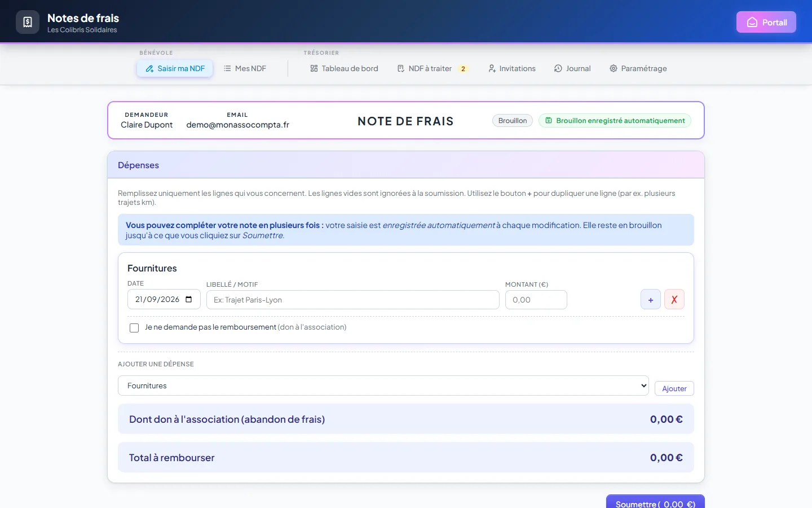
Task: Click the Libellé / Motif input field
Action: 353,300
